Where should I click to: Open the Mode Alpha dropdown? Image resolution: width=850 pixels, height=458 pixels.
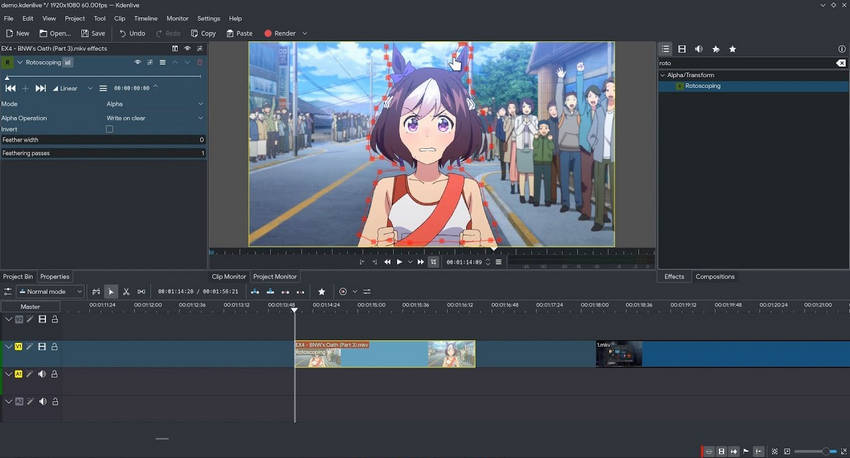click(154, 104)
